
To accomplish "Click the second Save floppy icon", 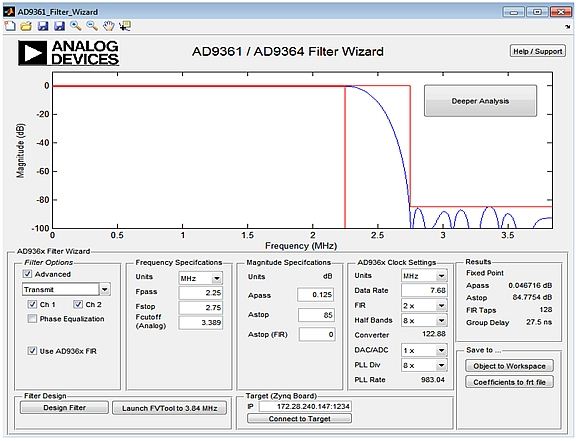I will tap(59, 26).
